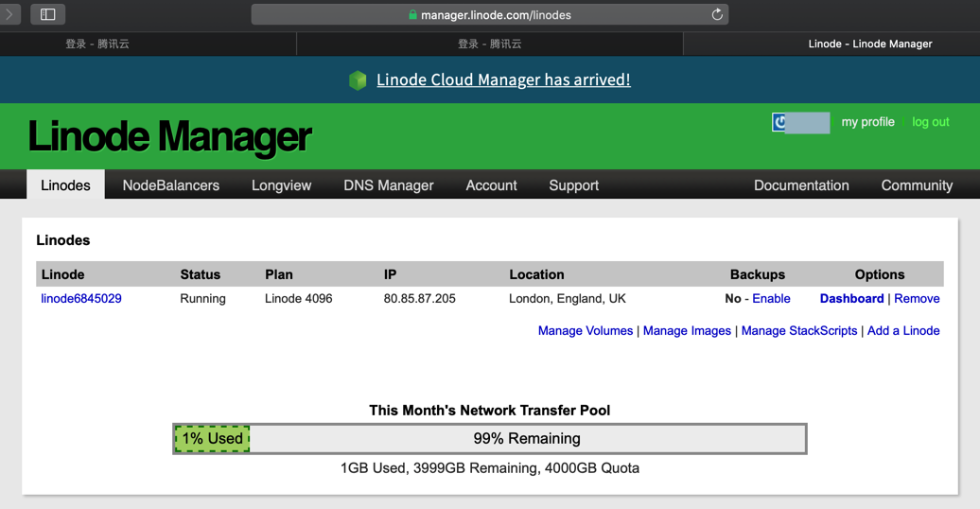The width and height of the screenshot is (980, 509).
Task: Open Manage StackScripts
Action: pos(798,331)
